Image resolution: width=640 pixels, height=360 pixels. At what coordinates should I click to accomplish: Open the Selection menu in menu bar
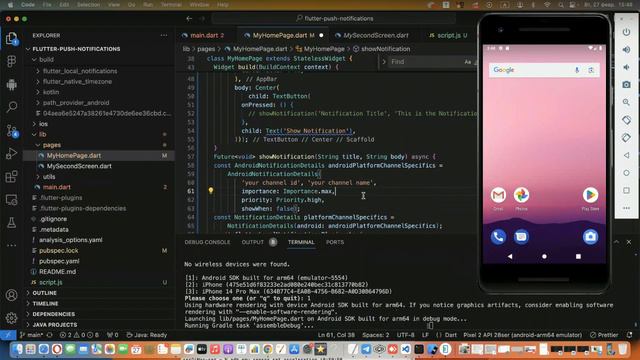coord(88,4)
